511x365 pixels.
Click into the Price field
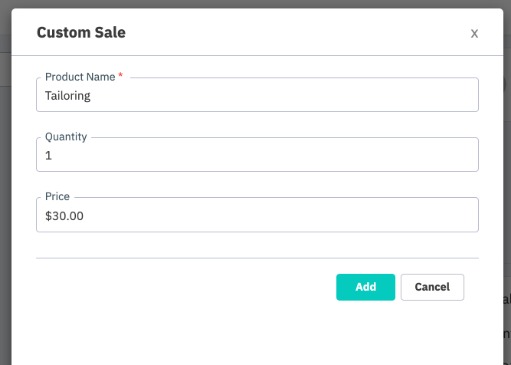[x=257, y=215]
